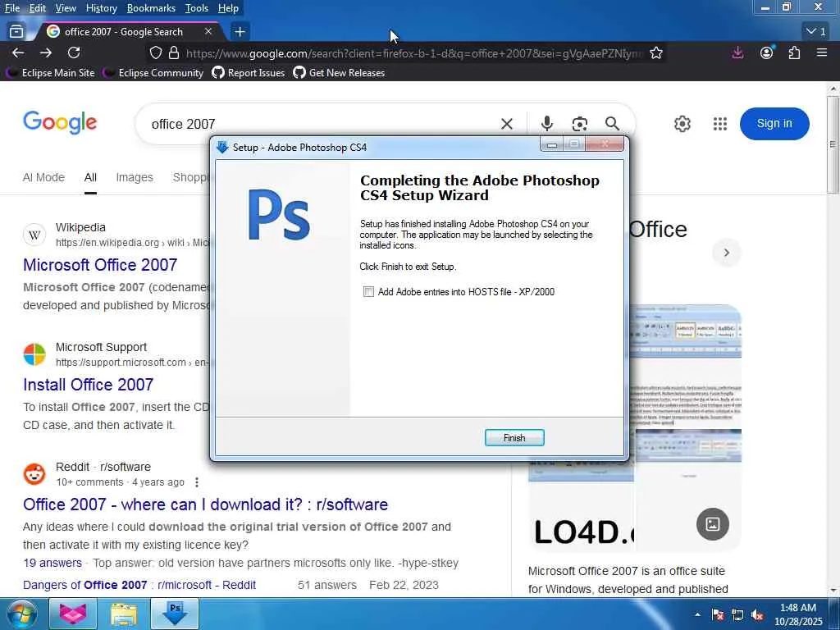The height and width of the screenshot is (630, 840).
Task: Open the Windows Start menu
Action: pyautogui.click(x=21, y=614)
